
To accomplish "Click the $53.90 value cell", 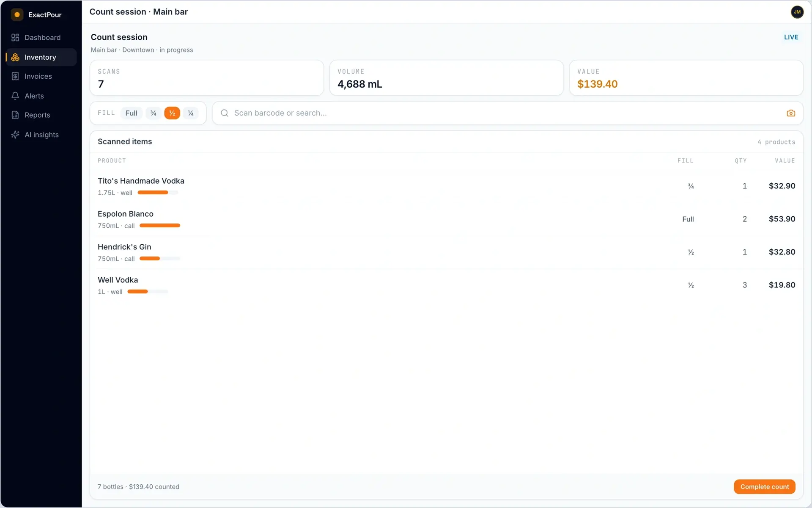I will click(x=782, y=219).
